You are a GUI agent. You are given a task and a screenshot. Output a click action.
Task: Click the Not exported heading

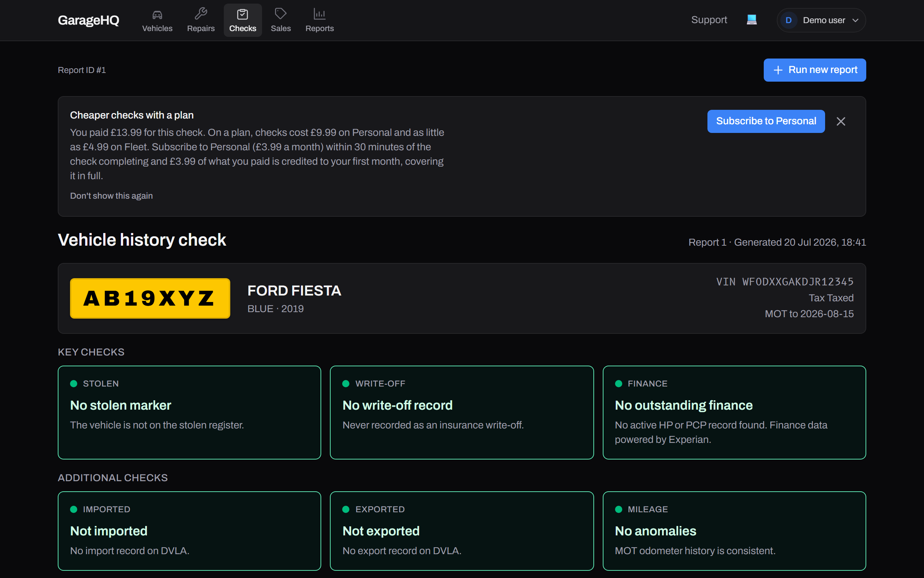tap(381, 531)
